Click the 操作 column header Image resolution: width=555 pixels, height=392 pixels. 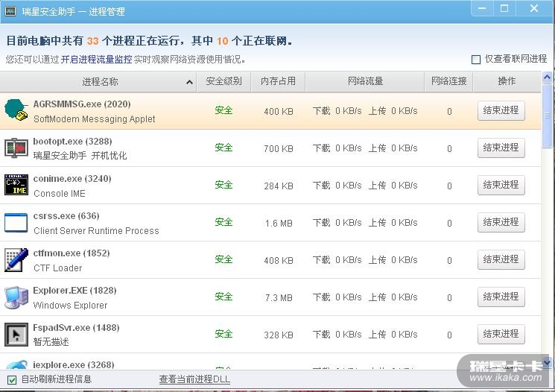507,81
